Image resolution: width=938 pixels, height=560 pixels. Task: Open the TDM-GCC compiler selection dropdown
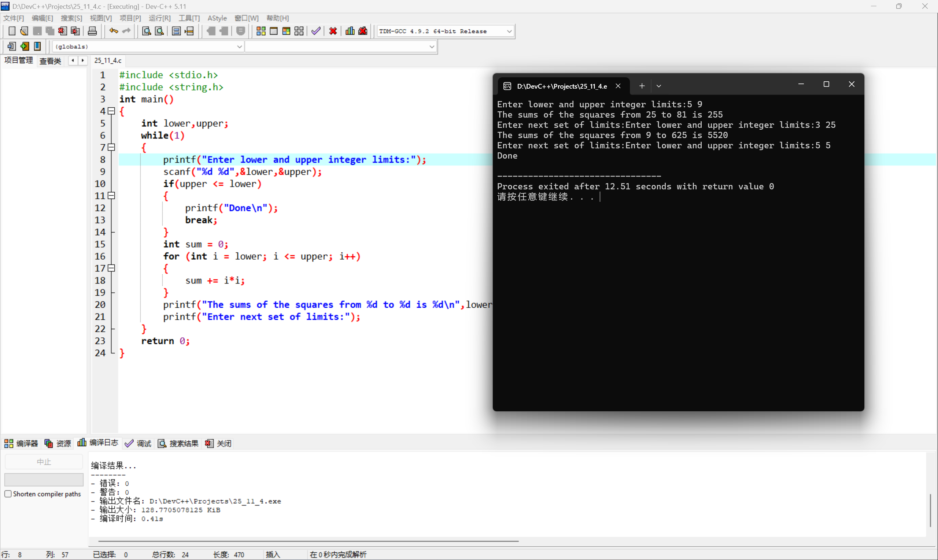509,31
